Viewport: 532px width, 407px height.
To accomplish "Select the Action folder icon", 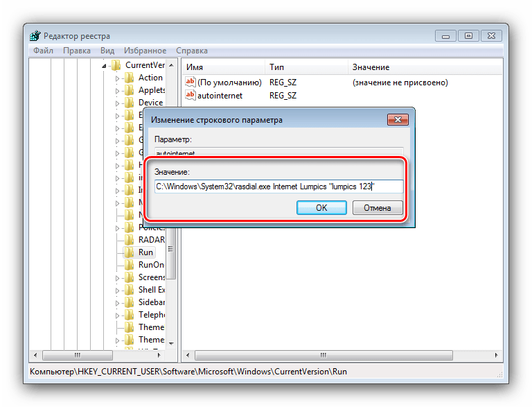I will coord(129,78).
